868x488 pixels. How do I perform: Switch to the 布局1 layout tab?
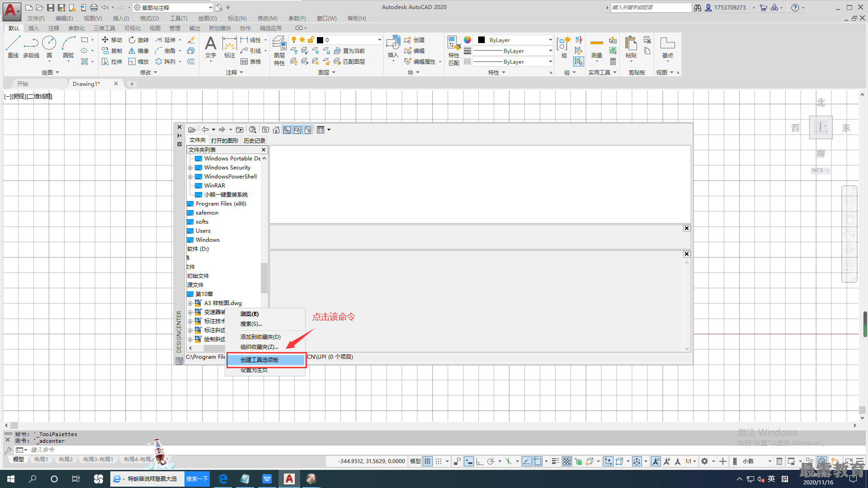[41, 460]
